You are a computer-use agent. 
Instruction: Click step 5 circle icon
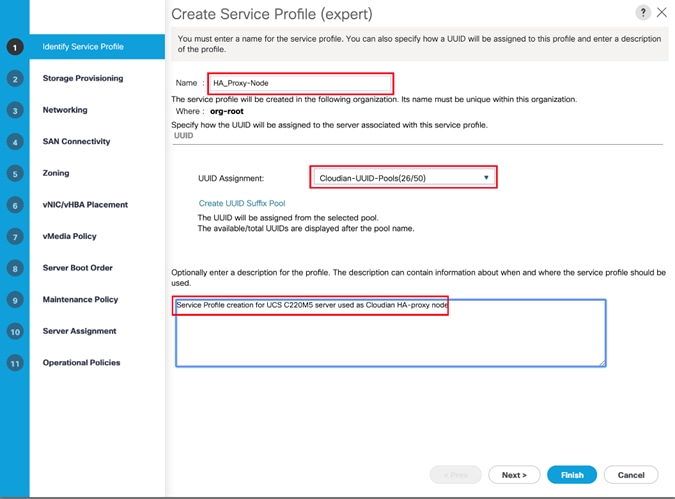pos(15,174)
